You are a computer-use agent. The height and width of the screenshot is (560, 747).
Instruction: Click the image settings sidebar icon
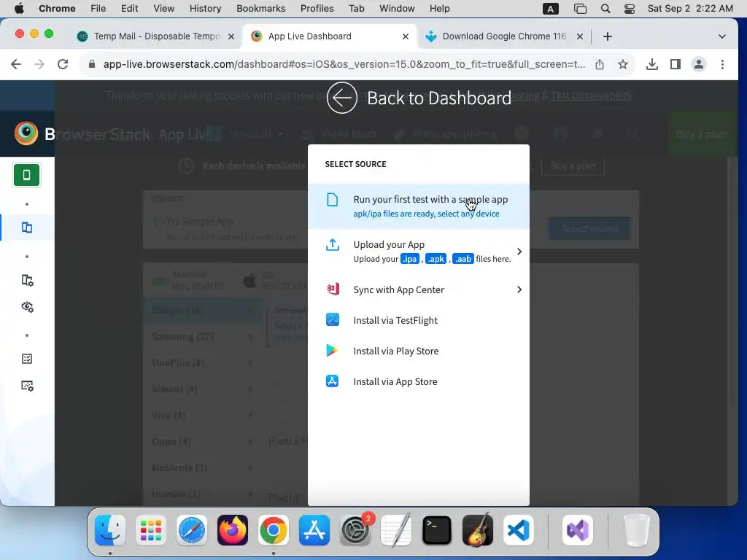click(x=27, y=385)
